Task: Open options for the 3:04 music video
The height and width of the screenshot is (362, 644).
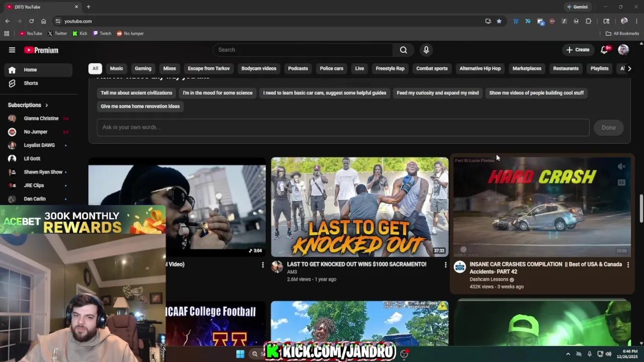Action: click(262, 264)
